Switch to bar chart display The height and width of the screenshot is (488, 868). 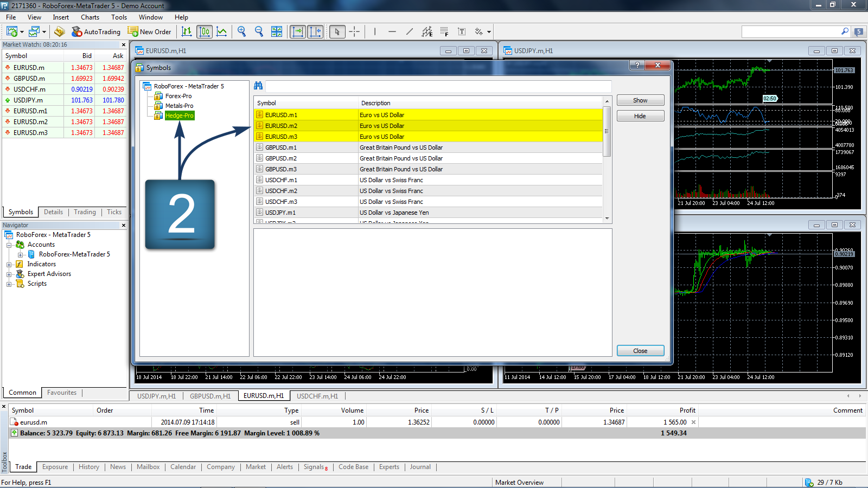coord(187,32)
